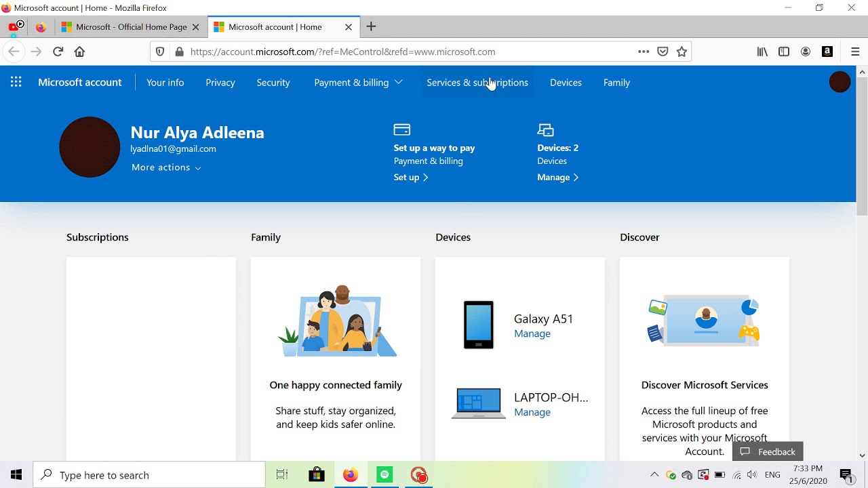Open the Security section
Image resolution: width=868 pixels, height=488 pixels.
tap(273, 83)
